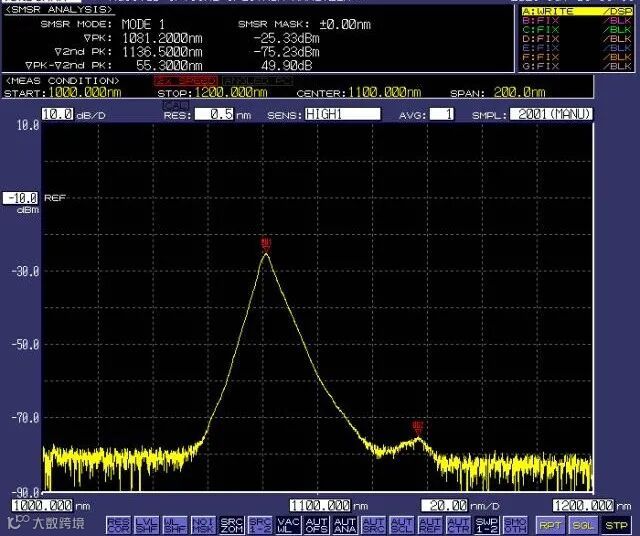
Task: Click the SMSR ANALYSIS header
Action: 59,9
